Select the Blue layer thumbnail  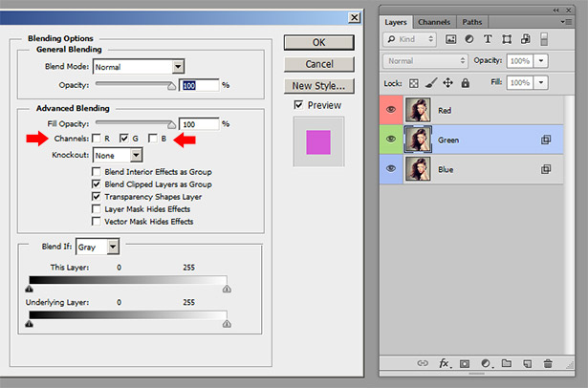point(418,169)
